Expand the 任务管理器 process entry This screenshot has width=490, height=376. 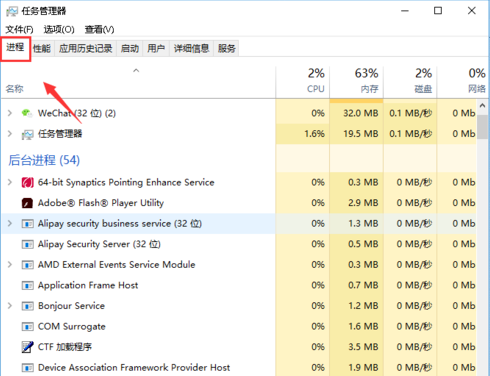pyautogui.click(x=10, y=134)
